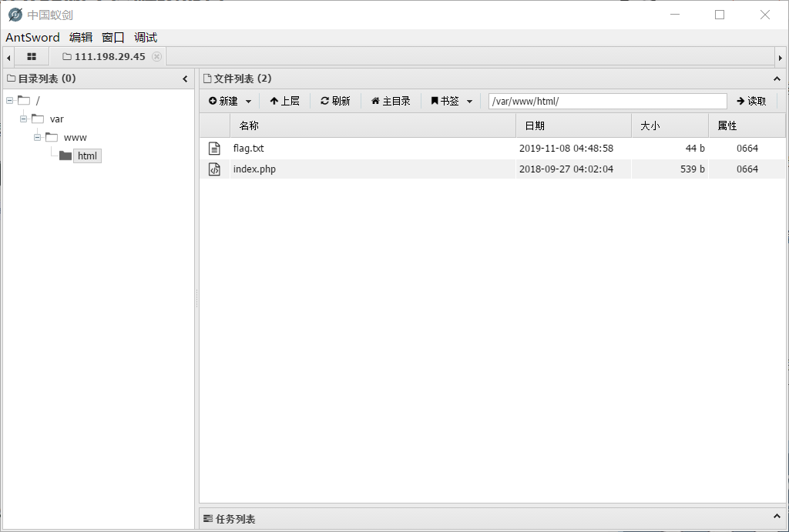Close the 111.198.29.45 tab

(x=156, y=56)
